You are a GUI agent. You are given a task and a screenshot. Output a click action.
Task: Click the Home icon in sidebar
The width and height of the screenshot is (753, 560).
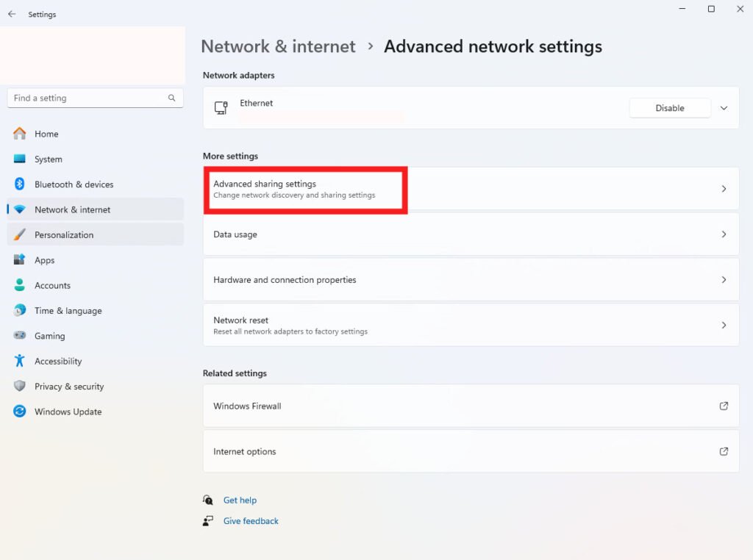coord(20,134)
